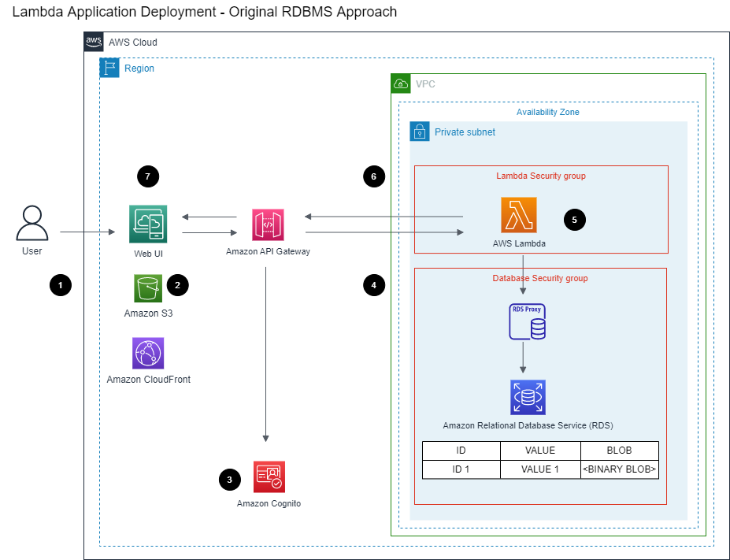The height and width of the screenshot is (560, 730).
Task: Click the Amazon RDS database icon
Action: (x=528, y=398)
